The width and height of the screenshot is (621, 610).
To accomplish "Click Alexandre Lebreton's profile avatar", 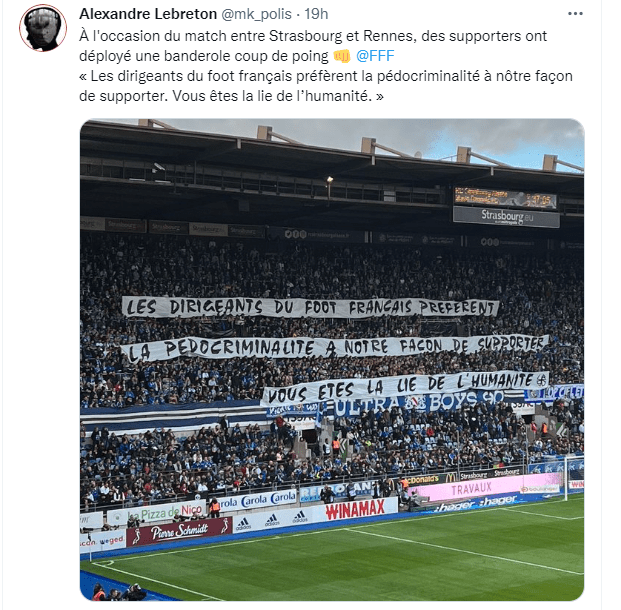I will 43,28.
